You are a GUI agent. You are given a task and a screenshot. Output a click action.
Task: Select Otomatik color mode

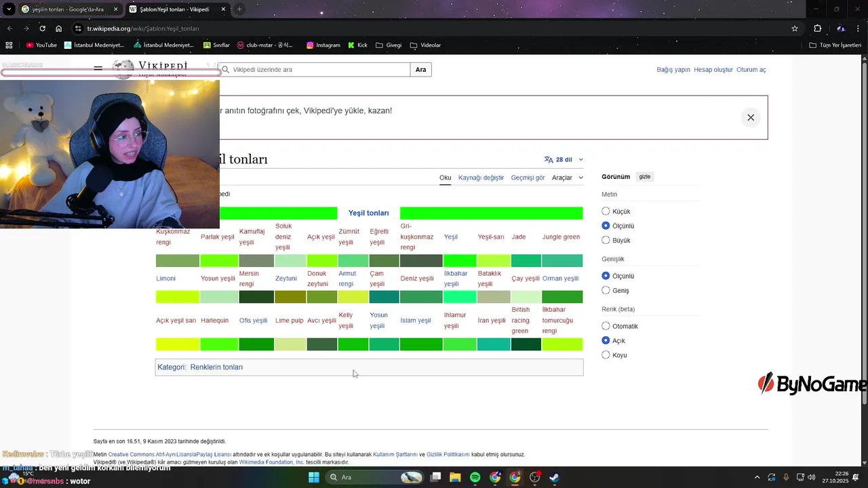(x=606, y=326)
